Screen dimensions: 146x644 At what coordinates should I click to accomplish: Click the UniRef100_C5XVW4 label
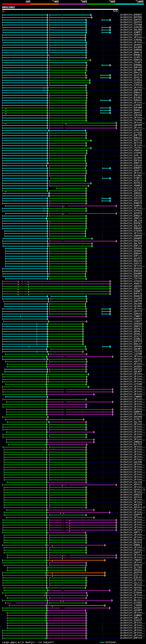(131, 25)
